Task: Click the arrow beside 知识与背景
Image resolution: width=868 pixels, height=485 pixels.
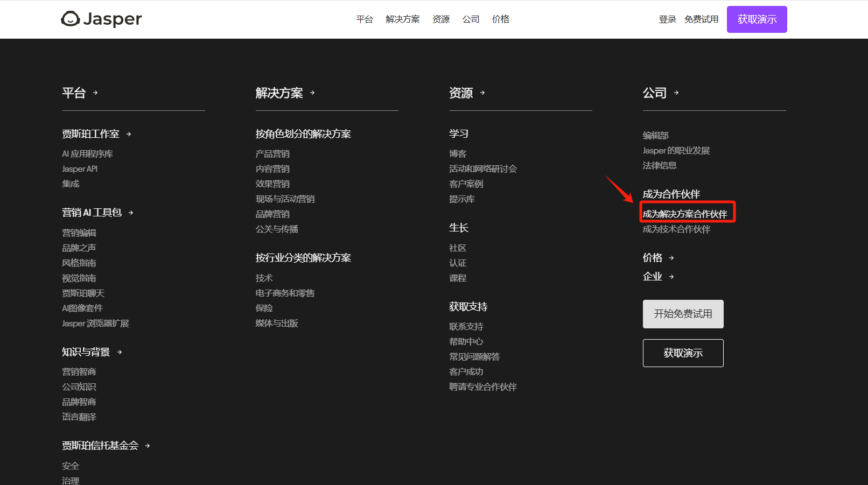Action: click(120, 353)
